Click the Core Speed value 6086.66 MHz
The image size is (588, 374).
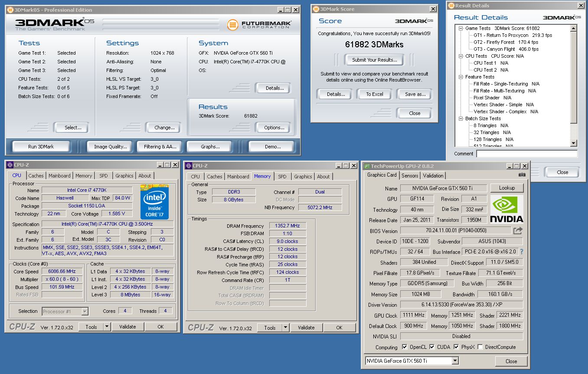(x=62, y=271)
